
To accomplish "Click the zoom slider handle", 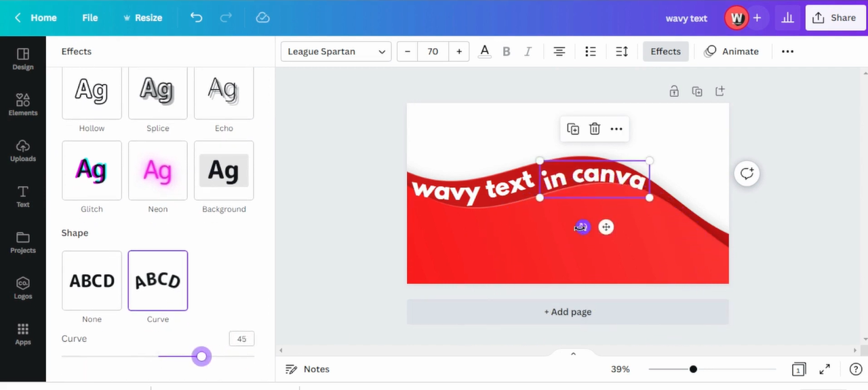I will pyautogui.click(x=693, y=369).
